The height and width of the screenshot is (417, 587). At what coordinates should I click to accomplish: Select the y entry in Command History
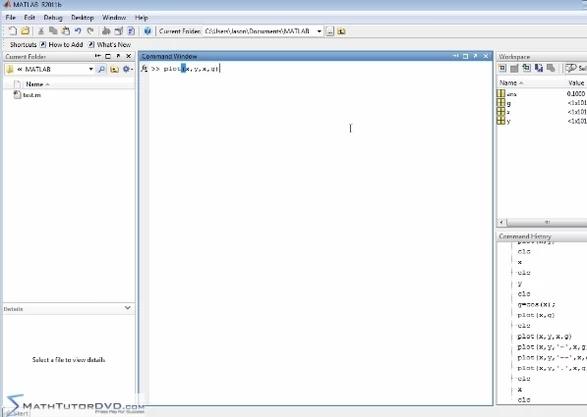(x=520, y=283)
